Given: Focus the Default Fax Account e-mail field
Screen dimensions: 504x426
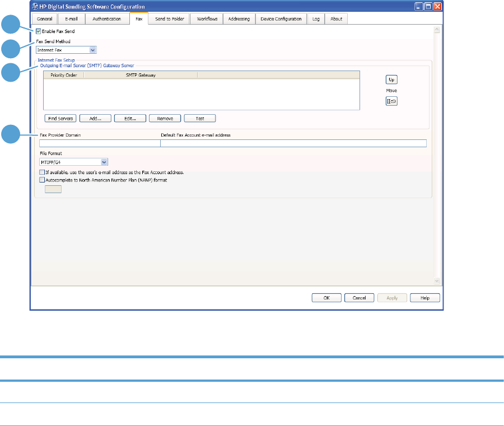Looking at the screenshot, I should pos(293,143).
